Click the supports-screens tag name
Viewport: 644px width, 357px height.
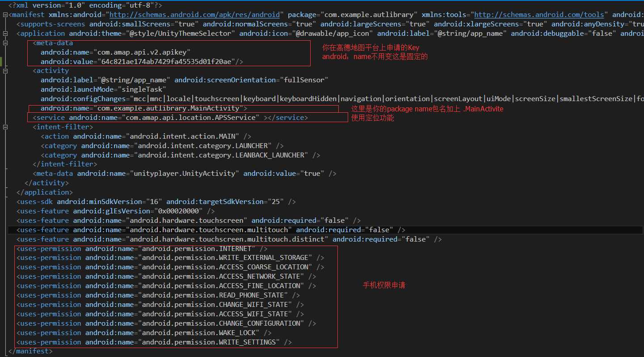53,24
